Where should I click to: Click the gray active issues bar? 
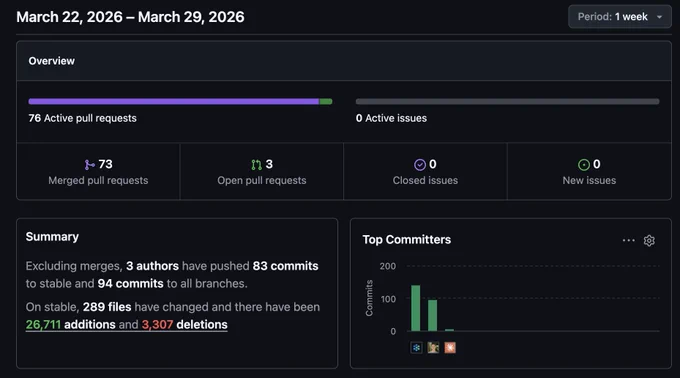(x=507, y=101)
